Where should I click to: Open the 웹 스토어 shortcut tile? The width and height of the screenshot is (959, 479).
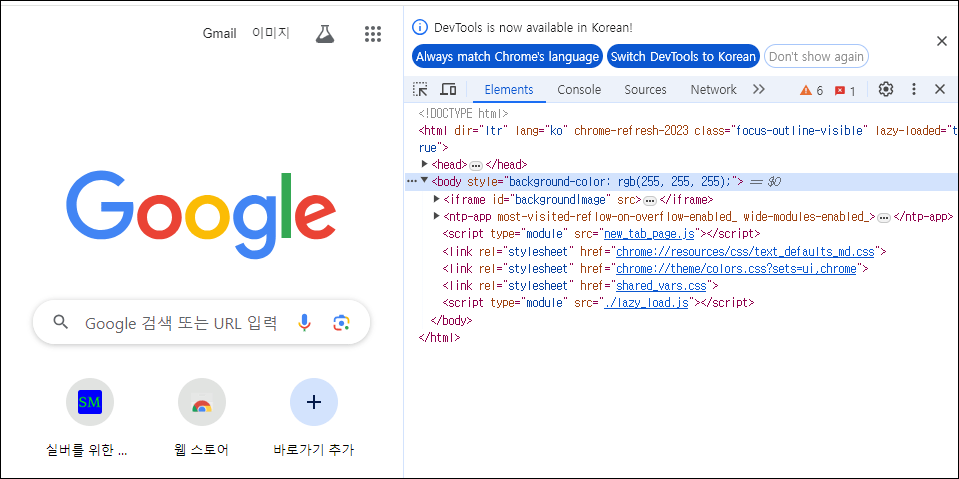(202, 402)
